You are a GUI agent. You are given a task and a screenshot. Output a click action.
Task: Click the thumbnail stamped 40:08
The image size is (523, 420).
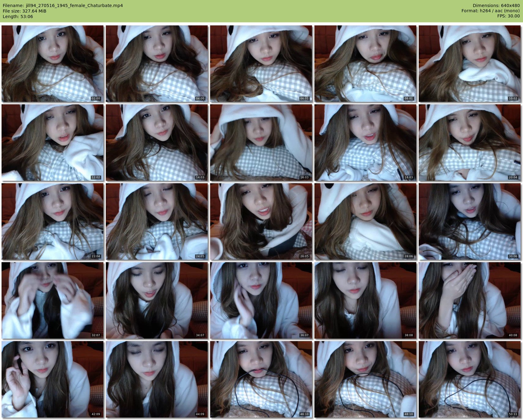[469, 300]
